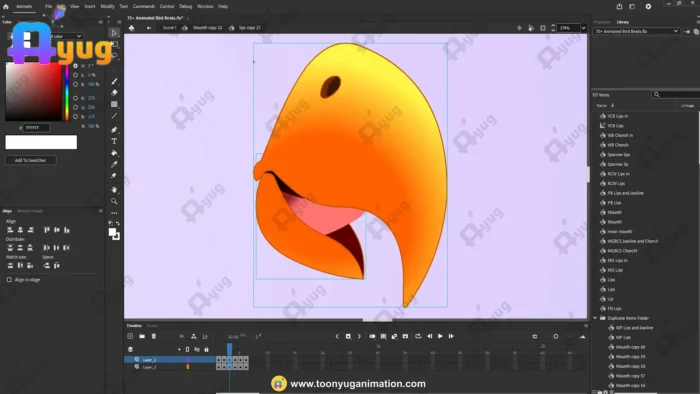The image size is (700, 394).
Task: Click the vertical hue slider bar
Action: (x=67, y=91)
